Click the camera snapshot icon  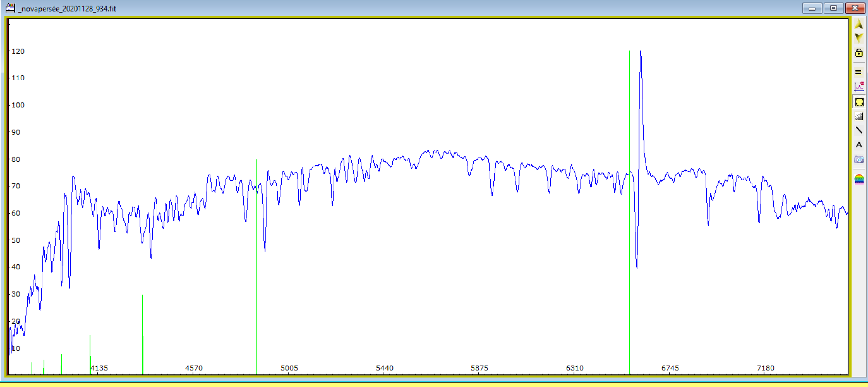(x=859, y=159)
